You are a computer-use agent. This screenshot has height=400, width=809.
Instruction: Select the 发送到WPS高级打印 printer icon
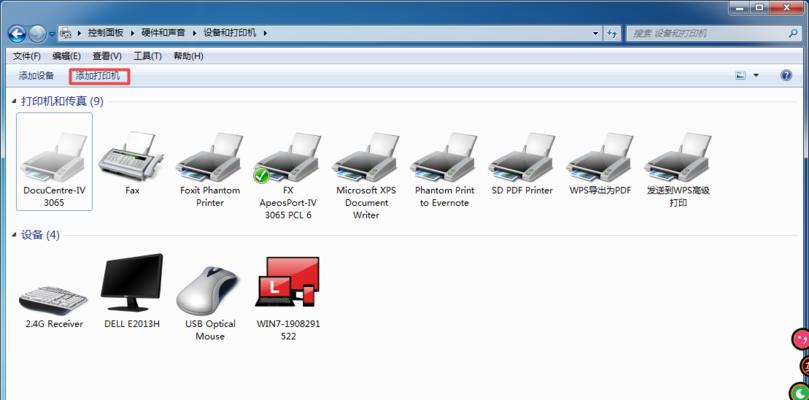(x=678, y=157)
